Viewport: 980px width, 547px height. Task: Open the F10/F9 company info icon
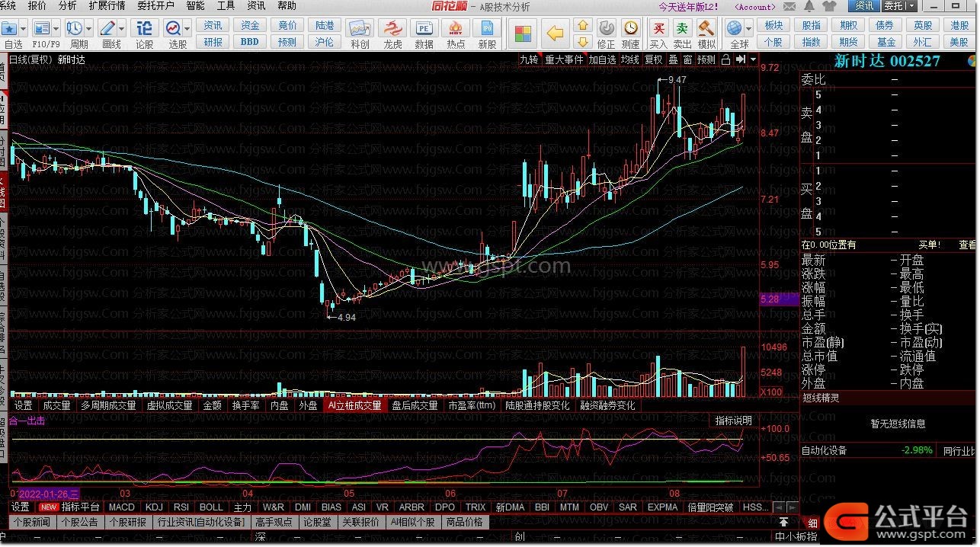pos(41,29)
